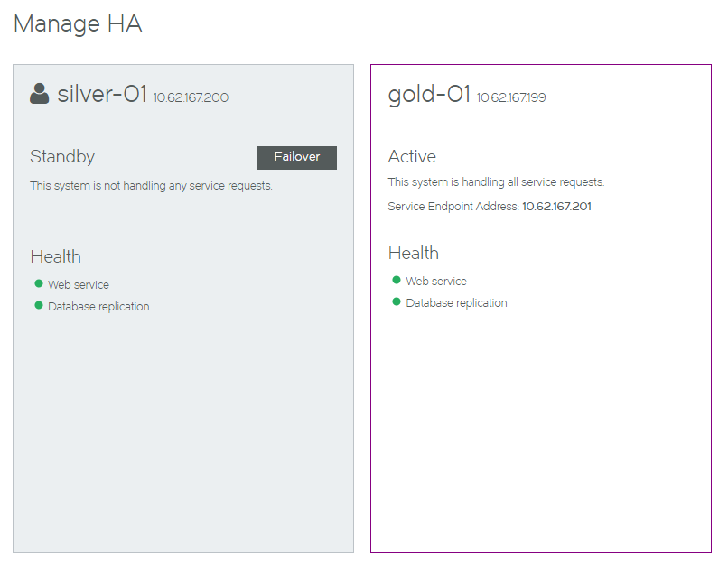Click silver-01 Database replication green status dot

[x=39, y=305]
